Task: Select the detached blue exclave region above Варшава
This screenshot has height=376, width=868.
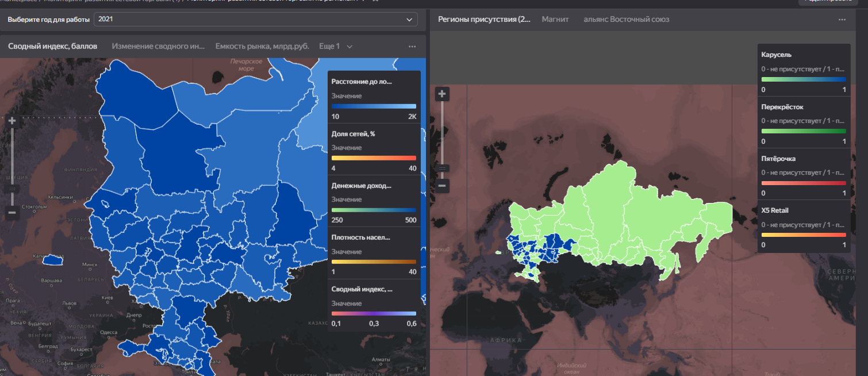Action: [x=52, y=260]
